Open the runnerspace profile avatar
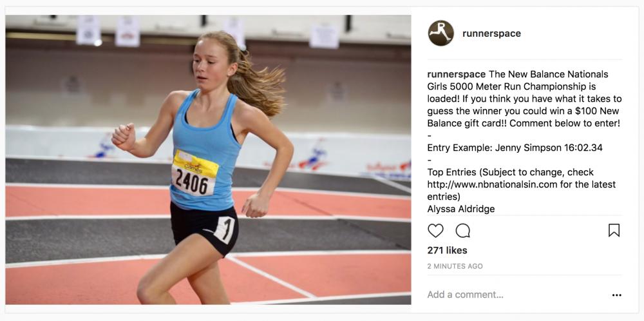The width and height of the screenshot is (644, 321). click(440, 34)
